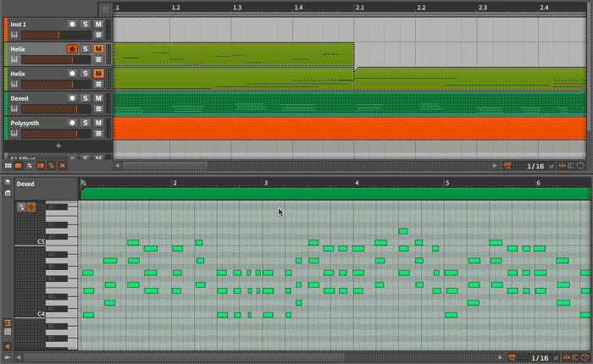Click the orange X icon in arranger toolbar

63,166
